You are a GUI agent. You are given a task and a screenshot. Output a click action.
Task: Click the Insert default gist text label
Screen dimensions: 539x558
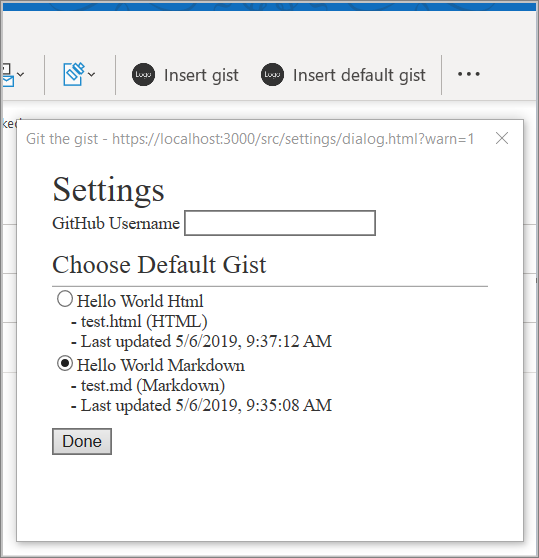(359, 75)
